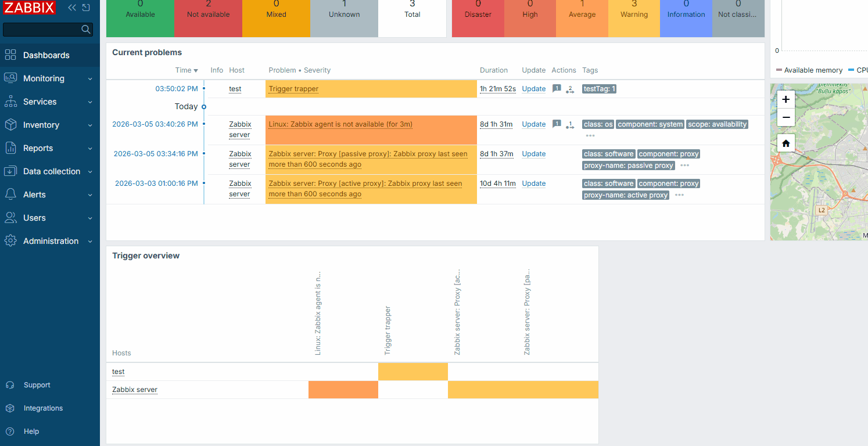Zoom in on the map

point(785,99)
